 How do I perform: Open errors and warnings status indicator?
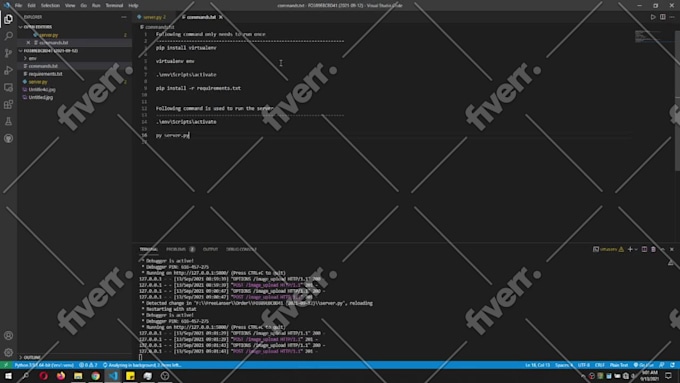[88, 365]
